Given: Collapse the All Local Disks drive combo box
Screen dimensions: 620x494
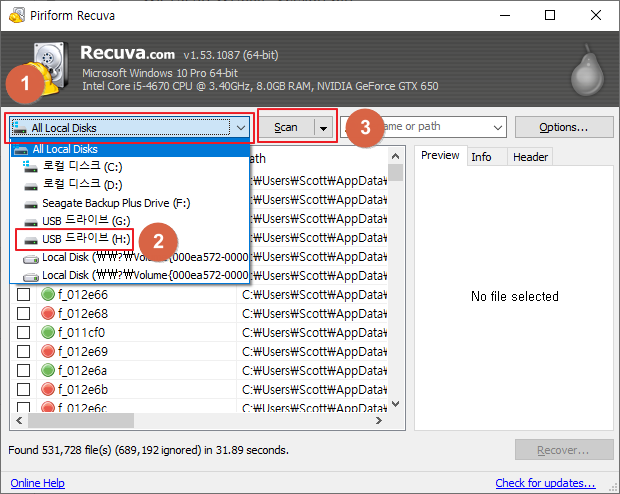Looking at the screenshot, I should (241, 128).
